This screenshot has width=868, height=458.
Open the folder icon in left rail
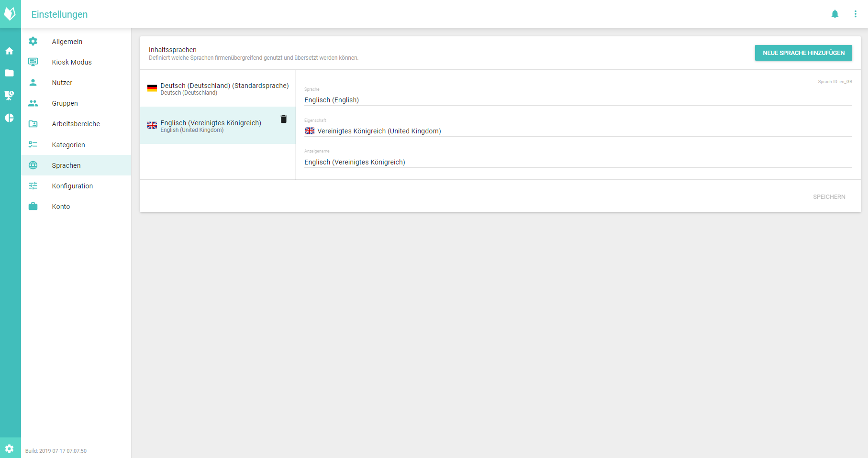(x=10, y=73)
